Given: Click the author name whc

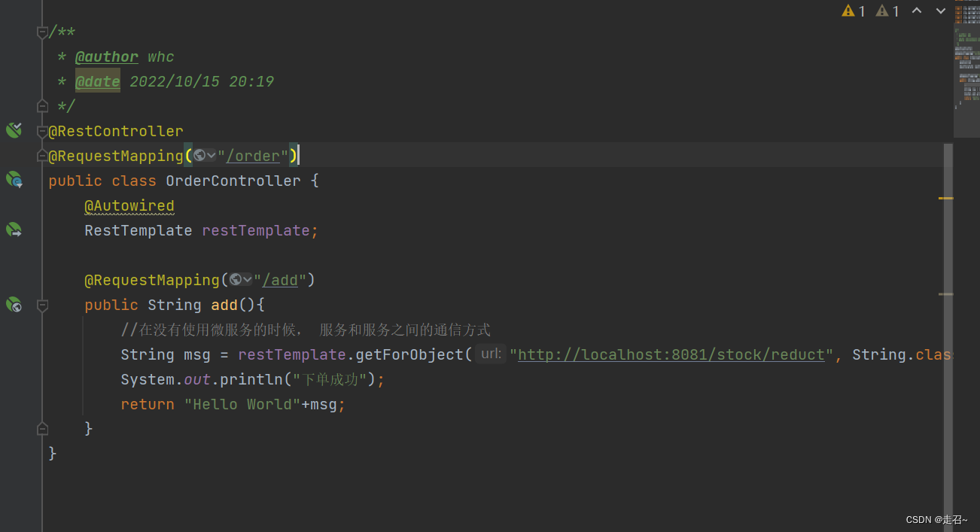Looking at the screenshot, I should point(161,57).
